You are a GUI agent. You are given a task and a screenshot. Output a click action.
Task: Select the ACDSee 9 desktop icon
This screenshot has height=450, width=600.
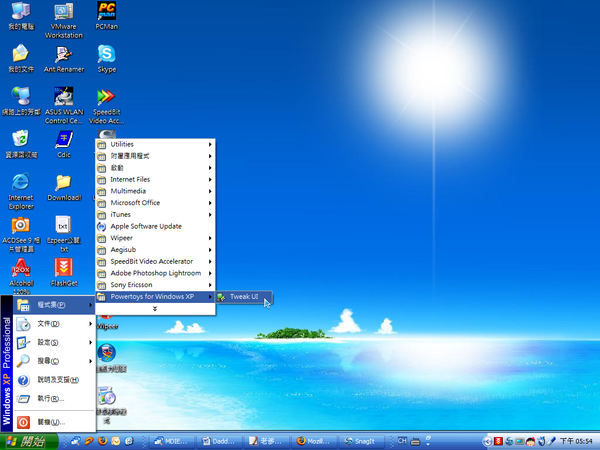point(21,234)
